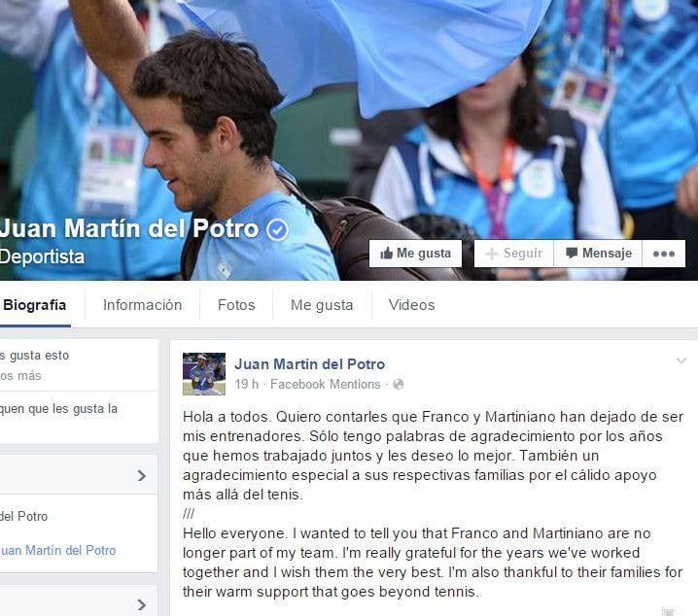This screenshot has width=698, height=616.
Task: Select the Me gusta tab
Action: pos(322,305)
